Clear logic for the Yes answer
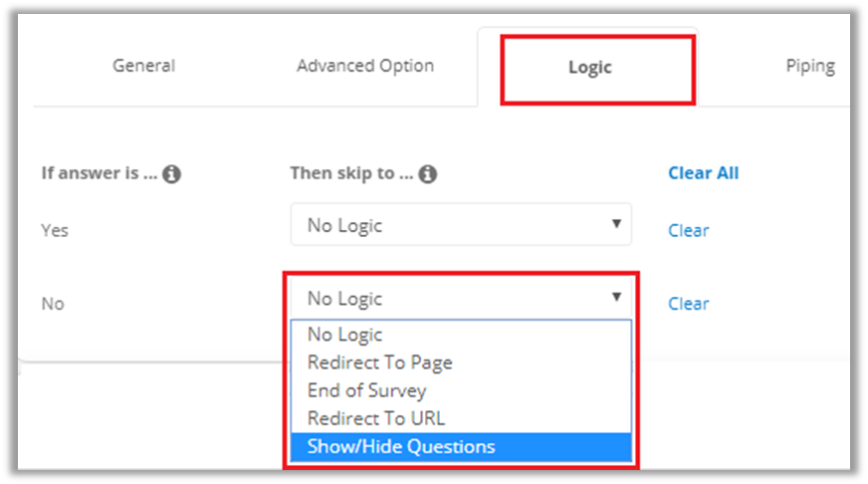The height and width of the screenshot is (484, 868). pos(688,230)
